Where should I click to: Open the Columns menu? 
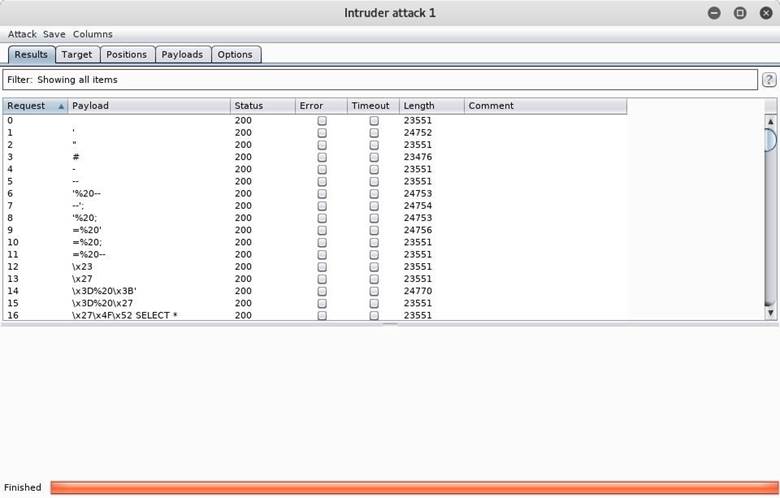tap(92, 34)
